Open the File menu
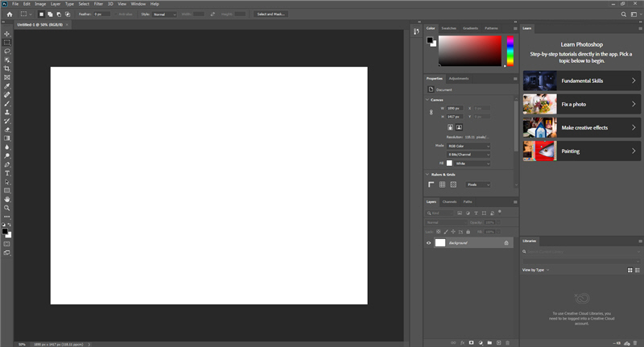The height and width of the screenshot is (347, 644). [15, 4]
